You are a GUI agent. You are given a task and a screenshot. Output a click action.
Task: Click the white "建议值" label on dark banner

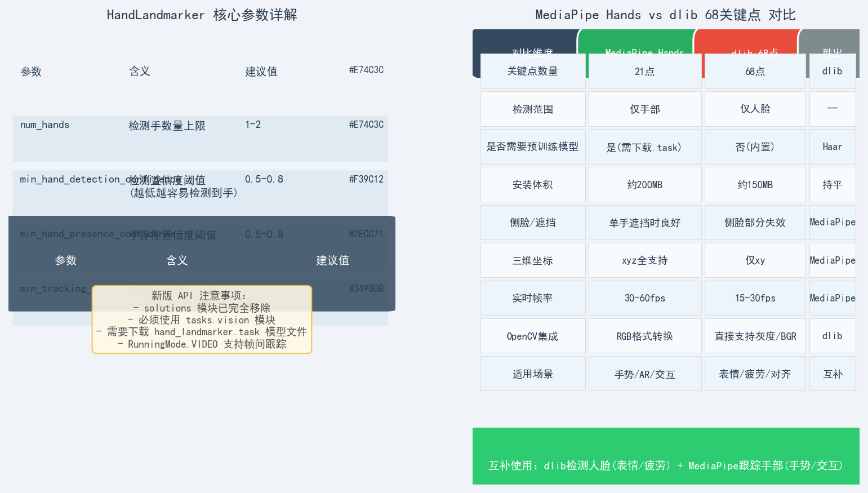coord(332,260)
